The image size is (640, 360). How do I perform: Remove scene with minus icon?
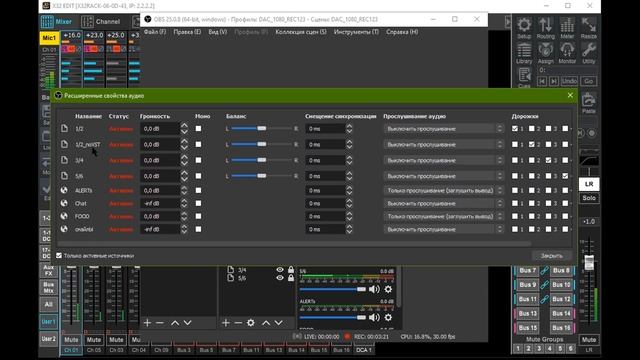click(x=160, y=323)
